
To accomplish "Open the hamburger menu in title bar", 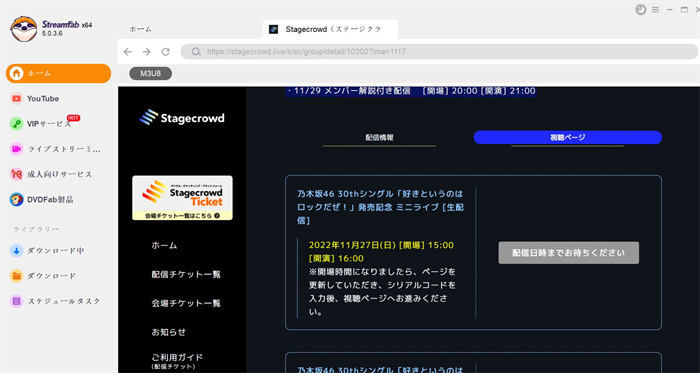I will coord(655,9).
